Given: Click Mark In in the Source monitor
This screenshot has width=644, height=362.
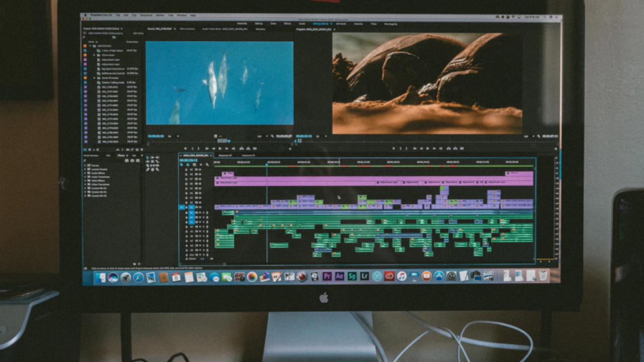Looking at the screenshot, I should 192,148.
